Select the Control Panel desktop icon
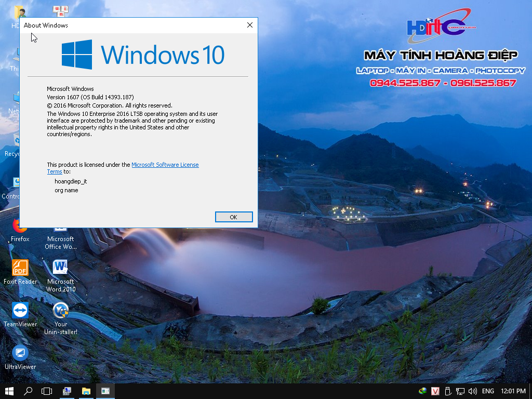The image size is (532, 399). click(x=10, y=188)
